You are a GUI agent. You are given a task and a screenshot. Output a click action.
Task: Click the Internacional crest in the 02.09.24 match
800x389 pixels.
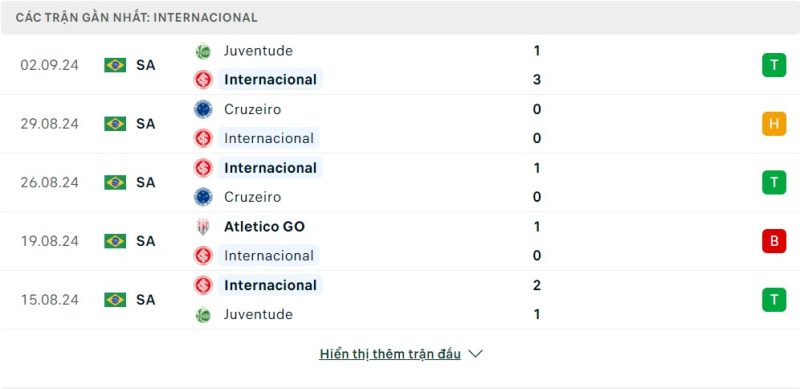point(203,80)
